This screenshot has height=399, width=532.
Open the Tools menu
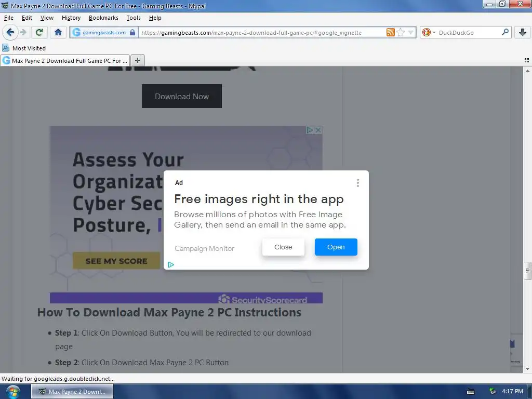pos(134,18)
